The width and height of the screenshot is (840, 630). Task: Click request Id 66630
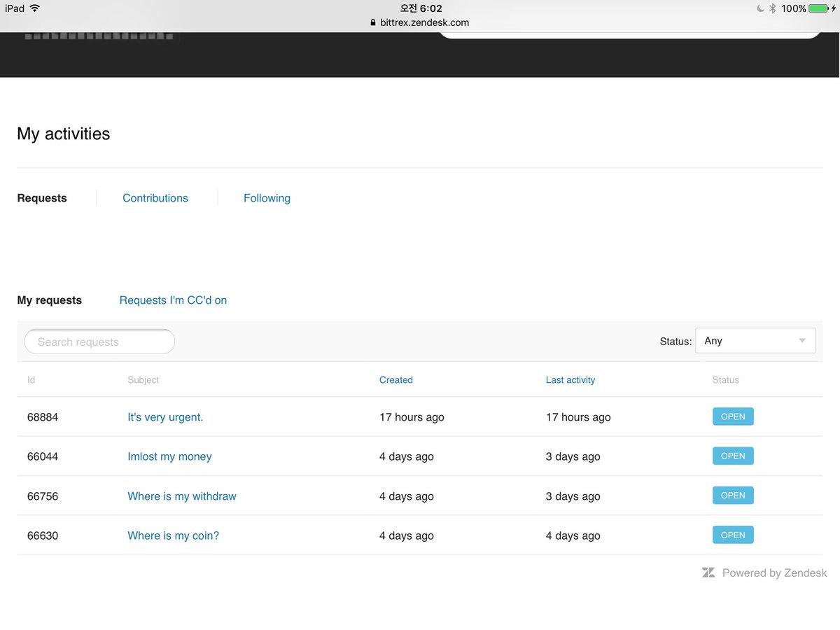43,535
